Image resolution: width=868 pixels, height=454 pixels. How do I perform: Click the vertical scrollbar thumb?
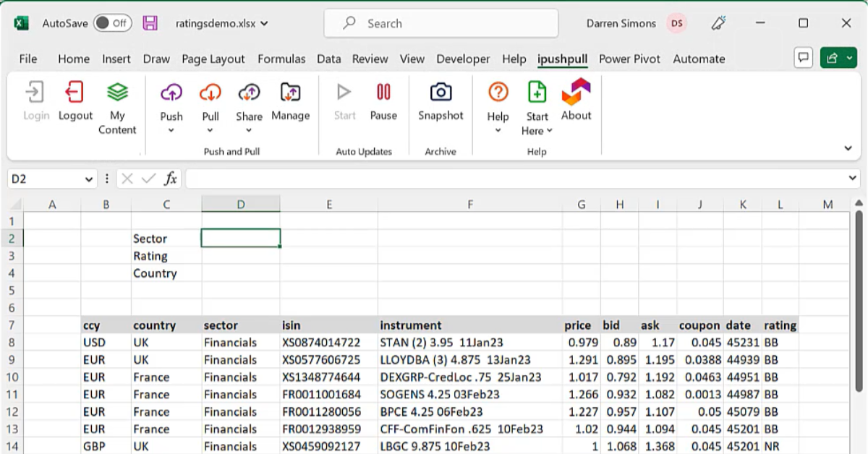click(x=859, y=289)
